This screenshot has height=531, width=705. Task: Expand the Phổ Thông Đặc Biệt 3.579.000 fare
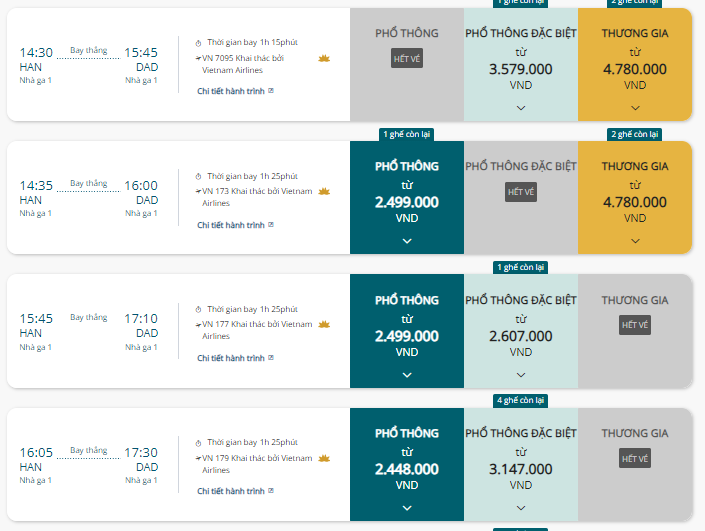pos(521,107)
